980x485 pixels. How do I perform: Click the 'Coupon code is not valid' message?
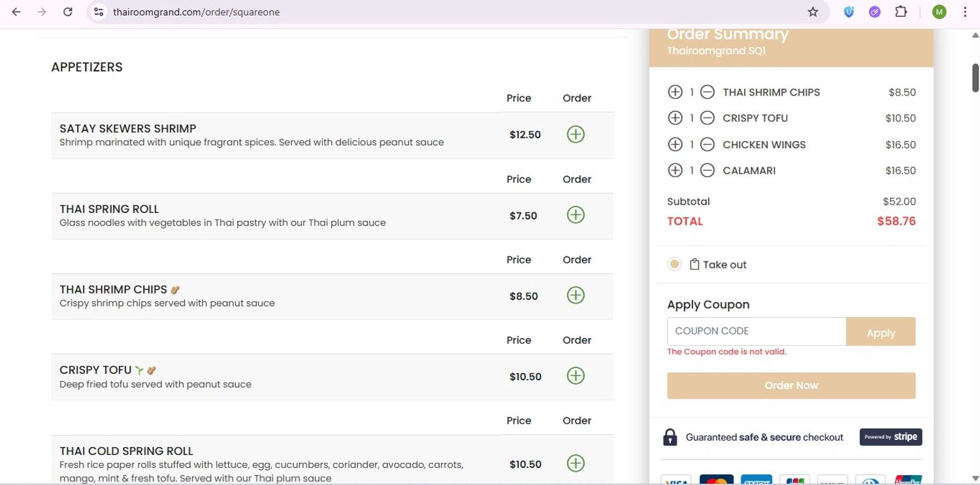point(727,352)
